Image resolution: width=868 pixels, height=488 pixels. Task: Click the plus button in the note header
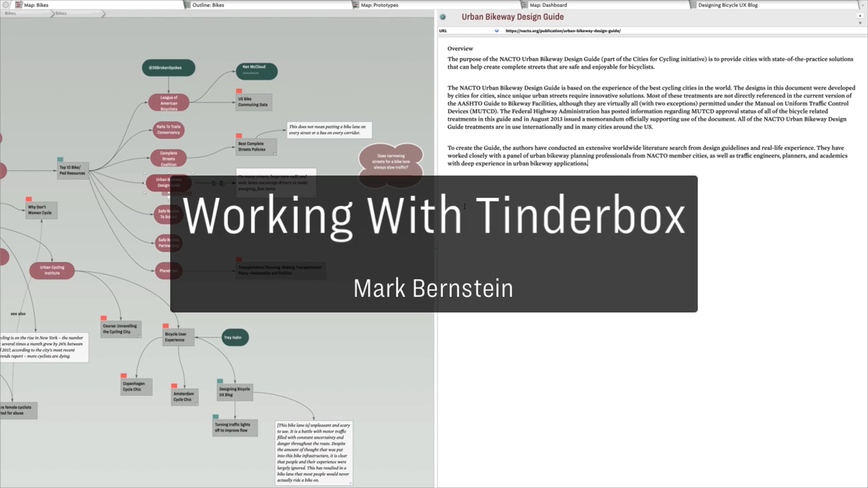860,16
